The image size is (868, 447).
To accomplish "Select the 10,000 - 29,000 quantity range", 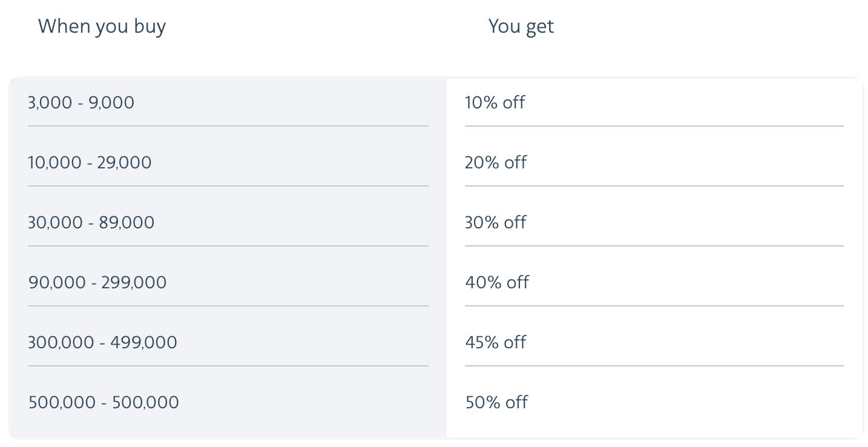I will pos(90,162).
